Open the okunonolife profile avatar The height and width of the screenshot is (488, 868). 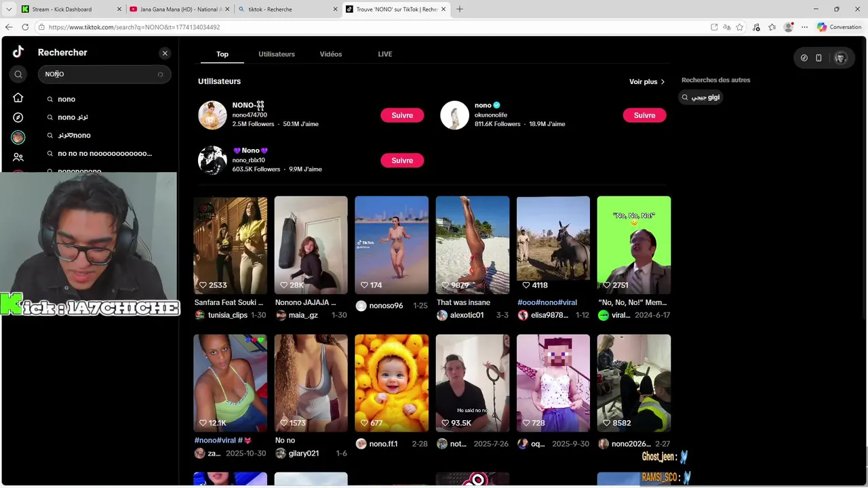click(454, 115)
